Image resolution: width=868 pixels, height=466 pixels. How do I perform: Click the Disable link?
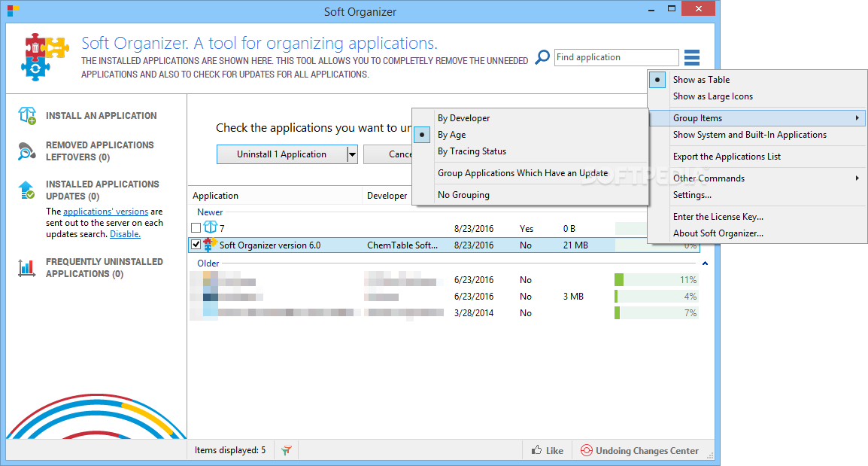pos(125,234)
